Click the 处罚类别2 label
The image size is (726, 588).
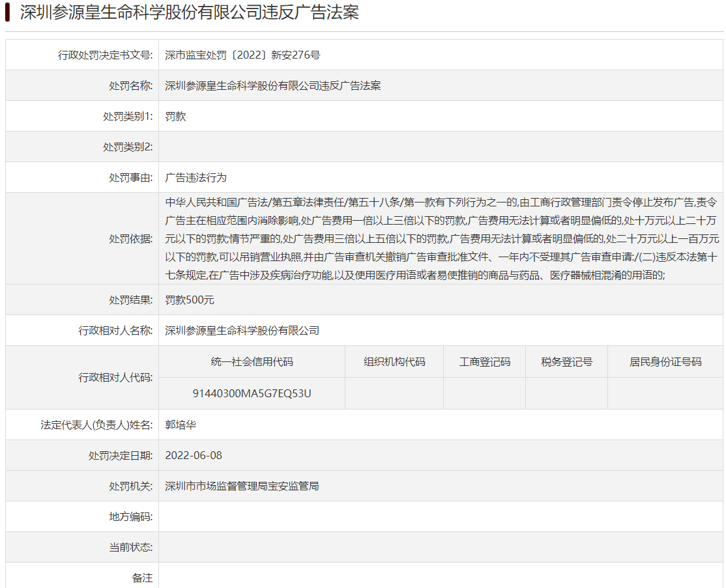click(128, 147)
